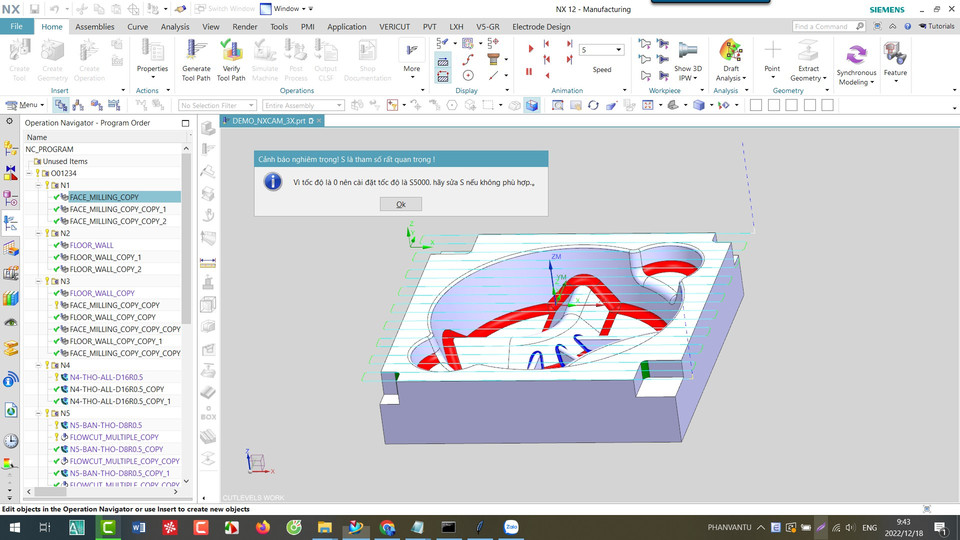Open the Menu dropdown

tap(25, 105)
